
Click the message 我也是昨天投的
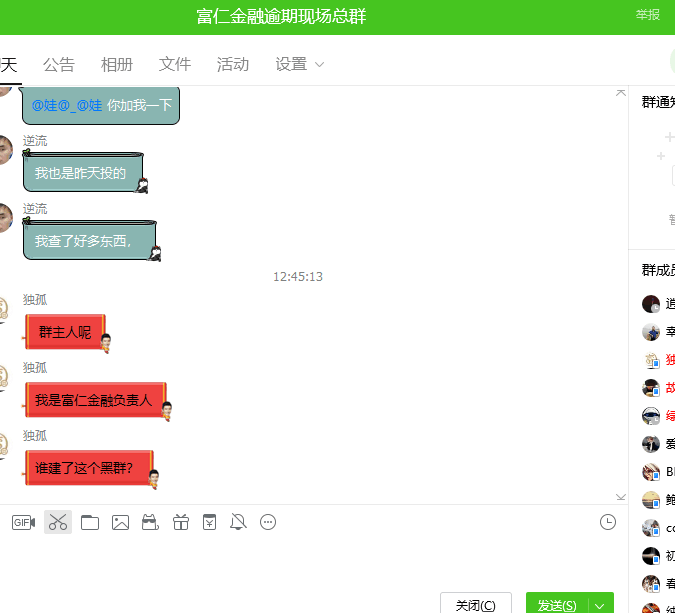point(83,173)
